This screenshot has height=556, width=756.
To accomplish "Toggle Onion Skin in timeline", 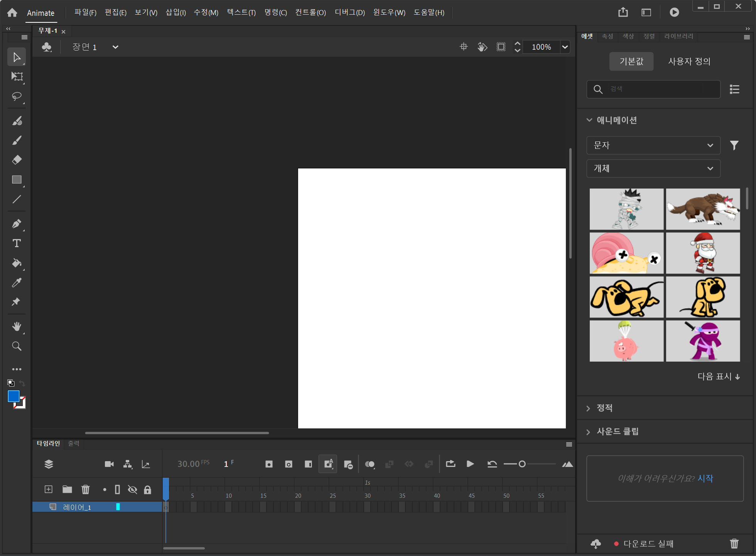I will pyautogui.click(x=370, y=464).
